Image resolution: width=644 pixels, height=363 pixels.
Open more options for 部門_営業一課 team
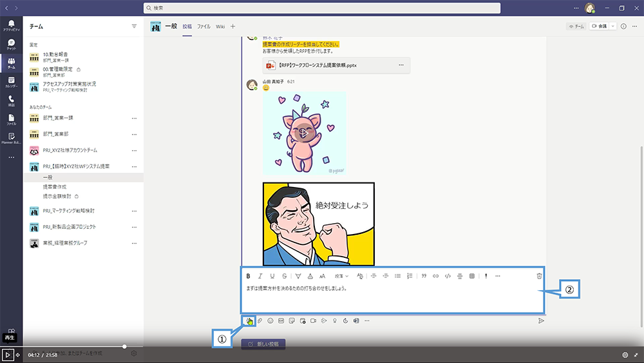tap(134, 119)
